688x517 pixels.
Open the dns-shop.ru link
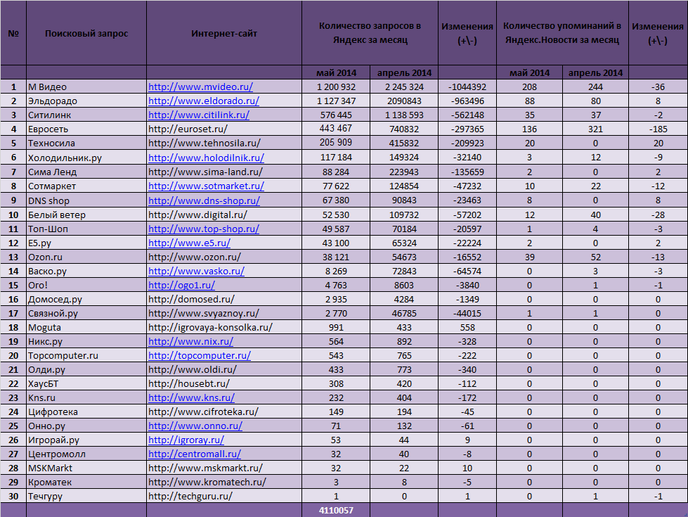[x=204, y=201]
